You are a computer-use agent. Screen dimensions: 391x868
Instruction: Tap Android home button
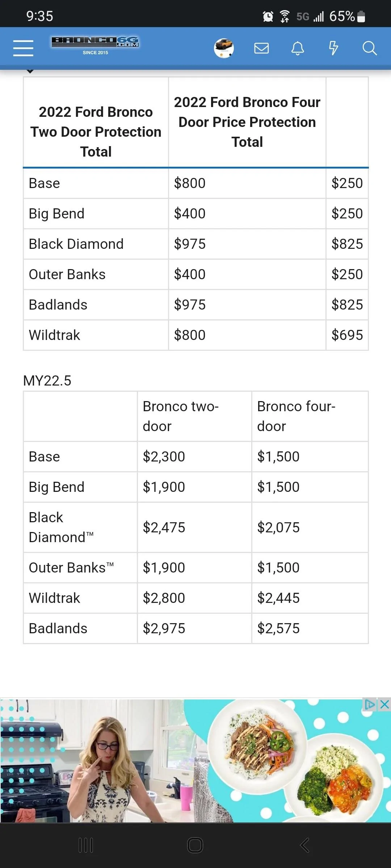(195, 845)
